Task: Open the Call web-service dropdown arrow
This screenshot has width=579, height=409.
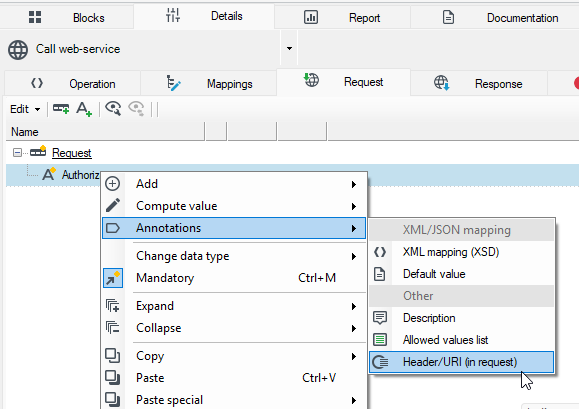Action: pos(289,48)
